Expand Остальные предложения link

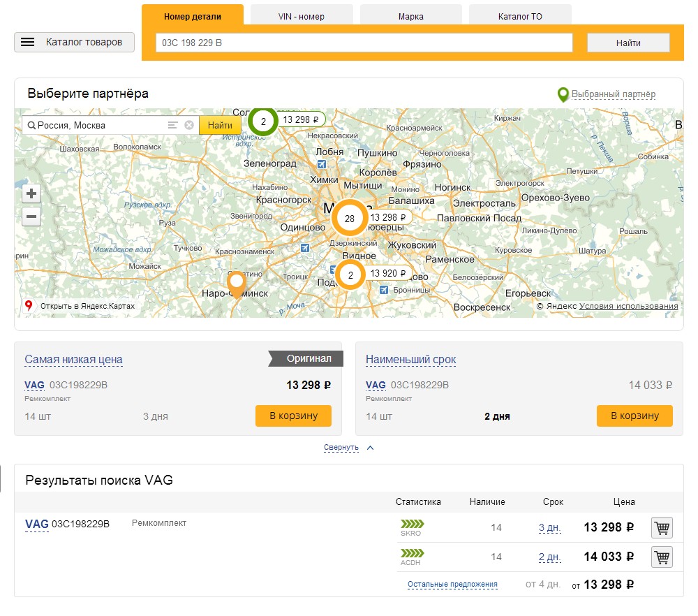pyautogui.click(x=452, y=585)
